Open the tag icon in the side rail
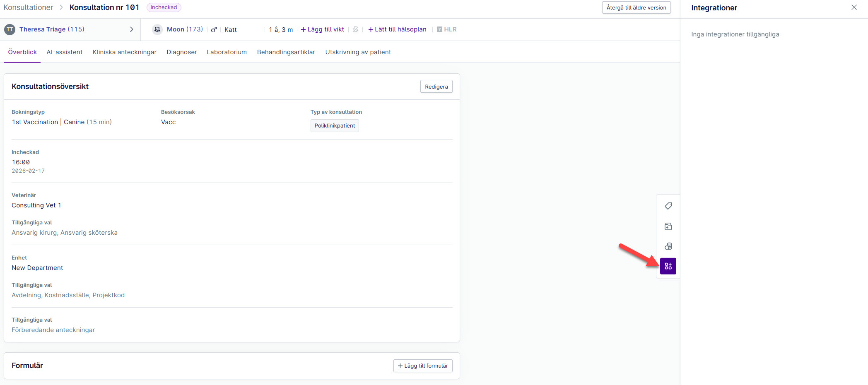 click(x=668, y=206)
